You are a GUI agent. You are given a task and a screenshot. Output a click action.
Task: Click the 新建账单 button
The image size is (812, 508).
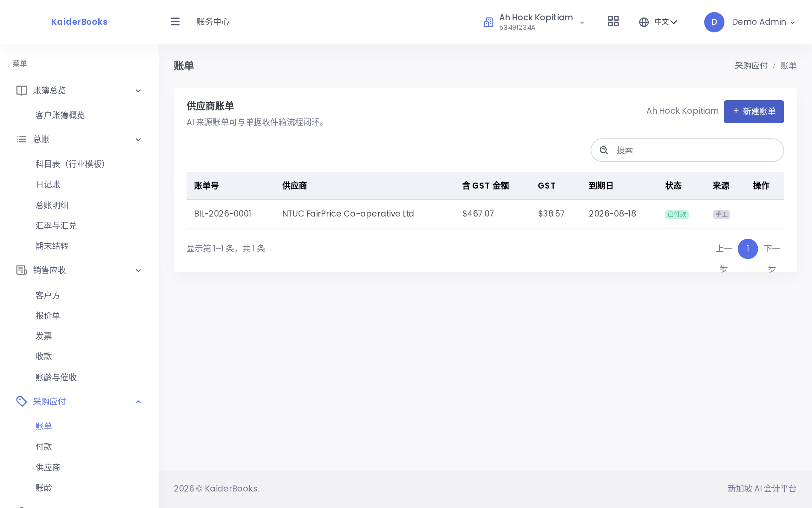pyautogui.click(x=754, y=111)
